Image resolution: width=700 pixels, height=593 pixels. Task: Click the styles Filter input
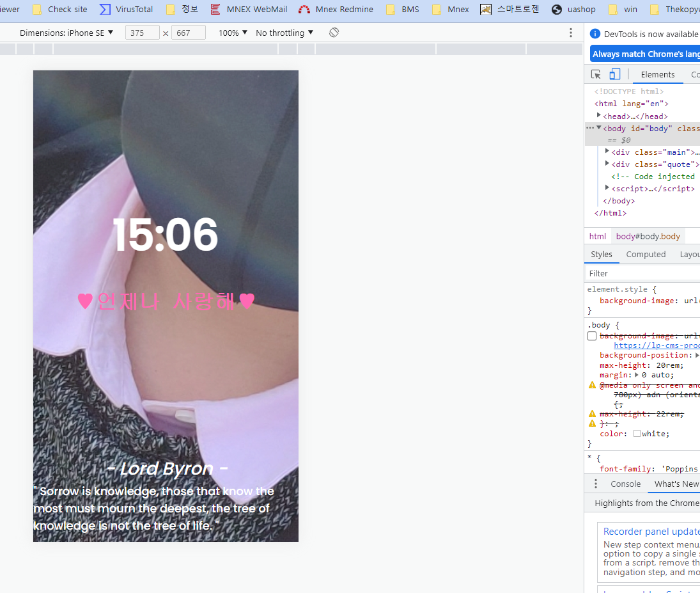click(x=642, y=274)
